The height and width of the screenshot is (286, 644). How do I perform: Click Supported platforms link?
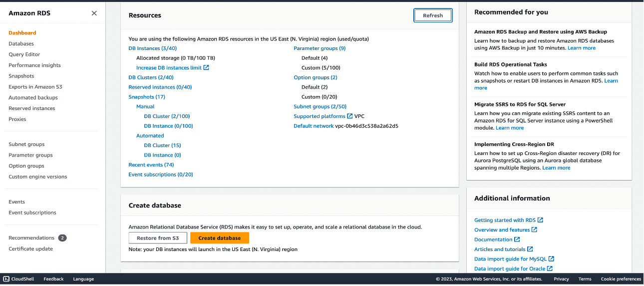[320, 116]
